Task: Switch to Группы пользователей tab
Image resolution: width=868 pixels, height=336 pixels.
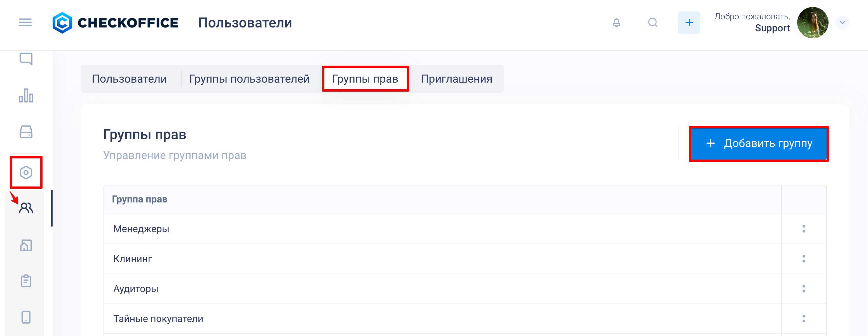Action: tap(249, 79)
